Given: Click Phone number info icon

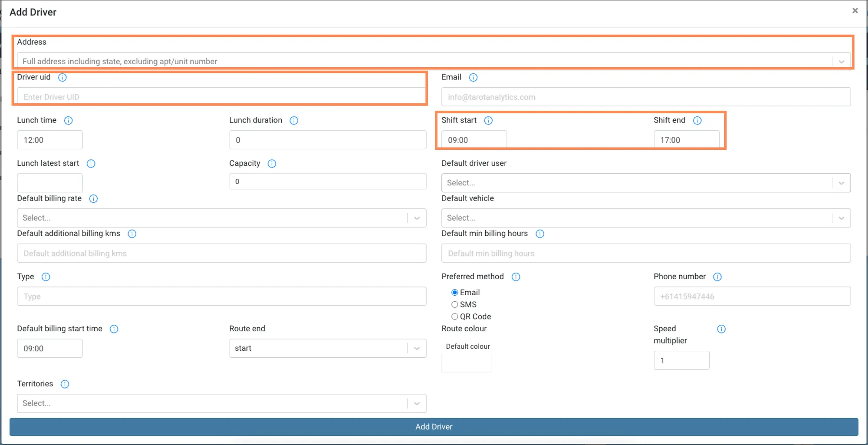Looking at the screenshot, I should click(x=717, y=277).
